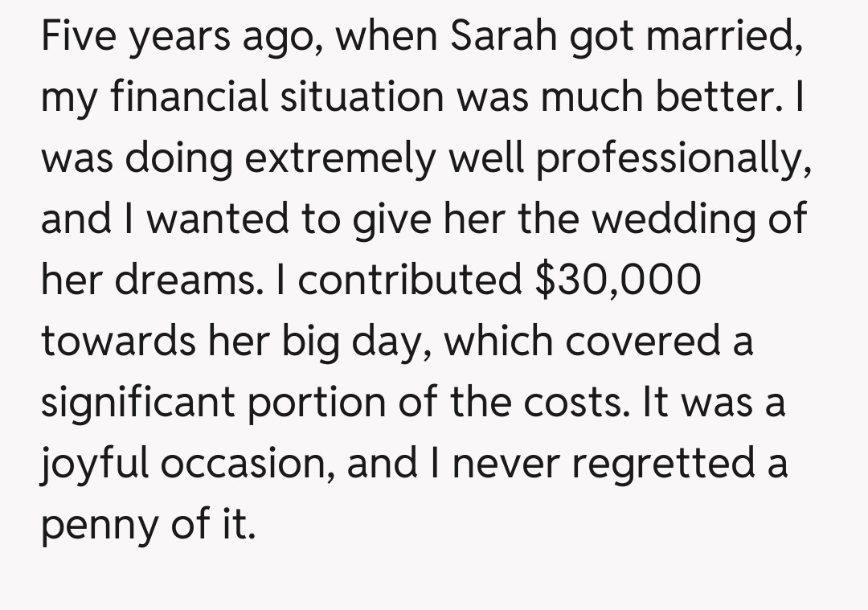868x610 pixels.
Task: Click the word "professionally"
Action: (672, 159)
